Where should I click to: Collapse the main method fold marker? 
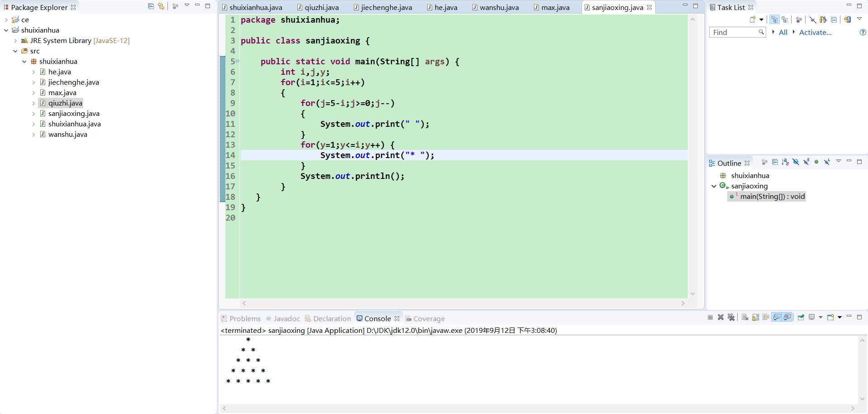(237, 61)
